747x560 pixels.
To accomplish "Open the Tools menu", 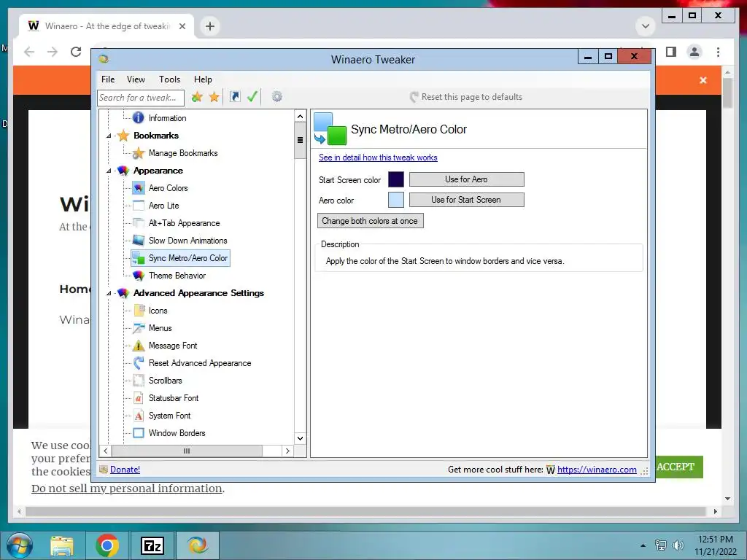I will click(x=169, y=79).
